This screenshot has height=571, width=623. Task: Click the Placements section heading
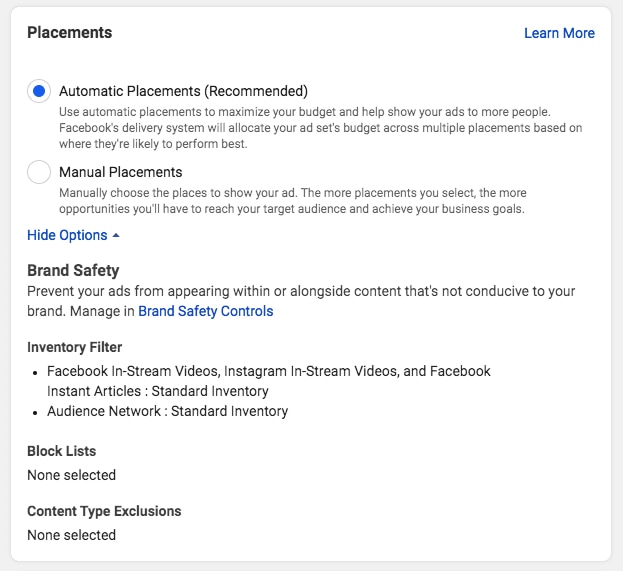[69, 33]
